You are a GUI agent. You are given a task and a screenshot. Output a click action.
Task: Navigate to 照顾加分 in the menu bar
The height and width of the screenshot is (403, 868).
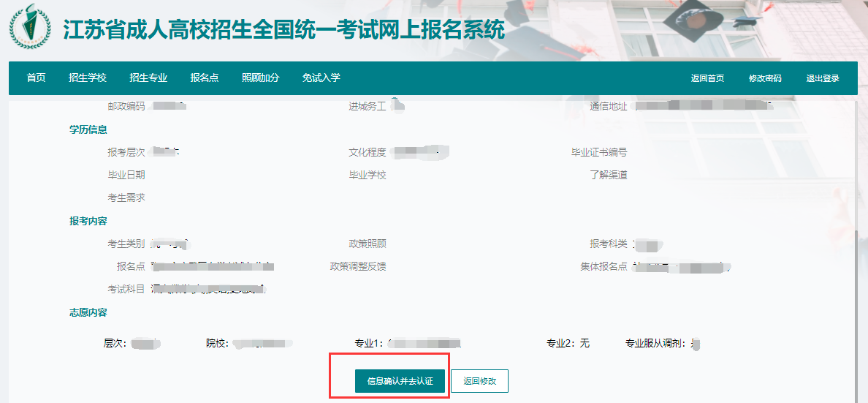261,78
